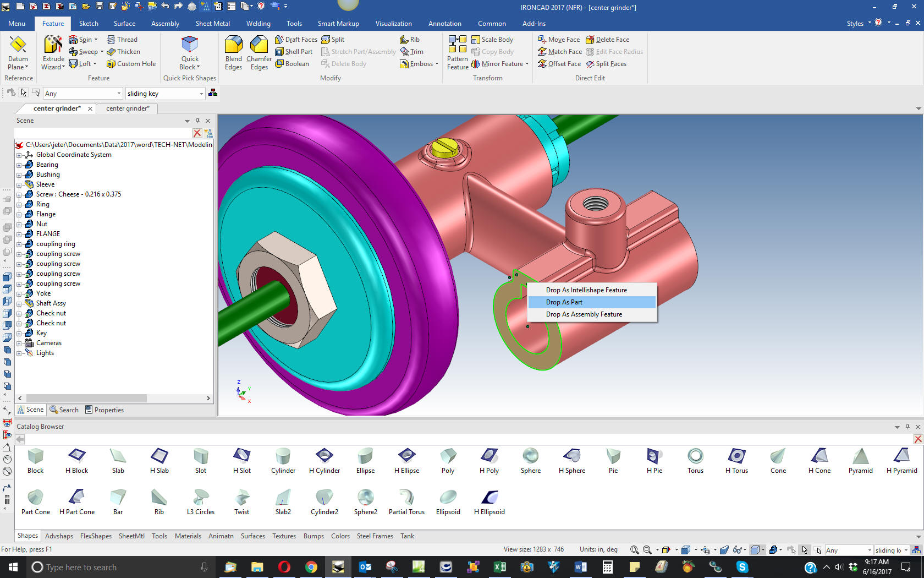Click the Scene panel horizontal scrollbar
924x578 pixels.
click(x=86, y=398)
